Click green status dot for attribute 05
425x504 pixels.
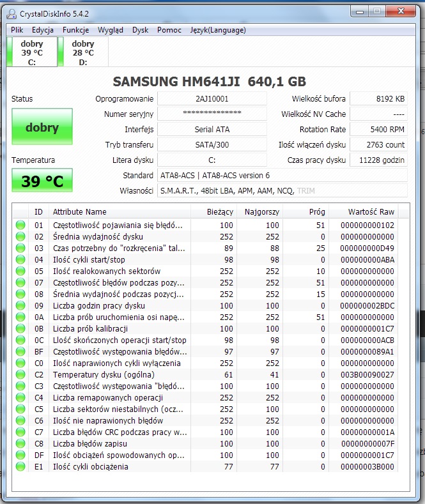[x=20, y=271]
